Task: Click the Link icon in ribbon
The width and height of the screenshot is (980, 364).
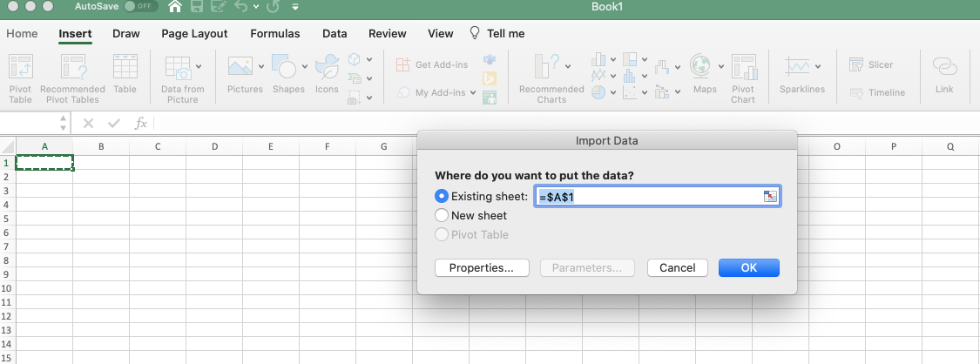Action: point(944,66)
